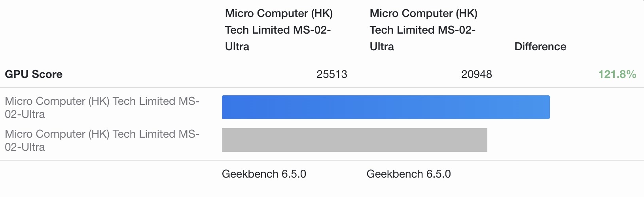Select the GPU Score row label

click(x=34, y=74)
